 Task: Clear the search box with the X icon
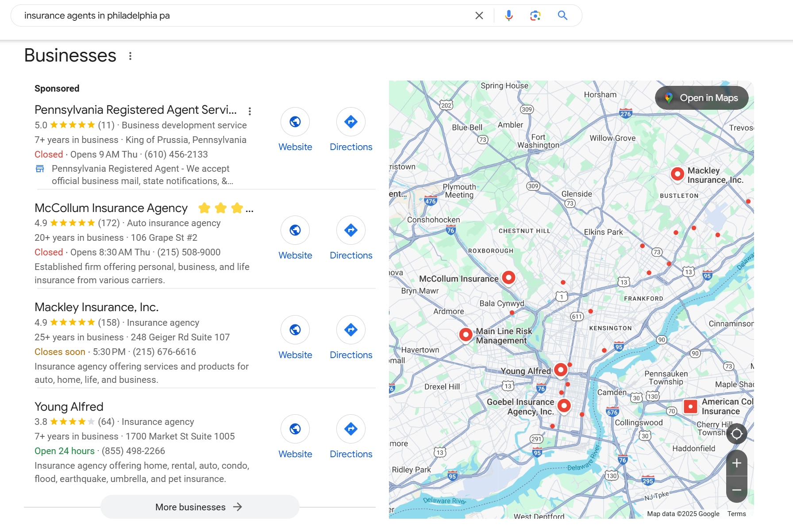point(479,15)
